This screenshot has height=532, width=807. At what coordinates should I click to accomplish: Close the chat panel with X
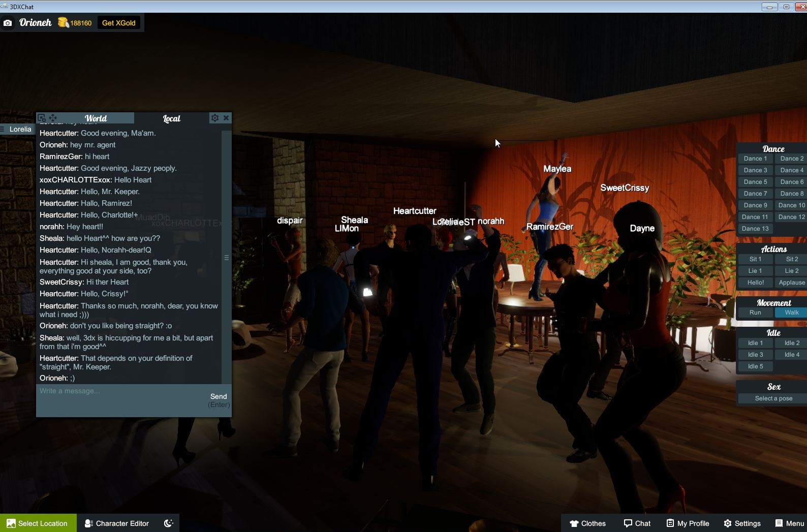pyautogui.click(x=226, y=118)
